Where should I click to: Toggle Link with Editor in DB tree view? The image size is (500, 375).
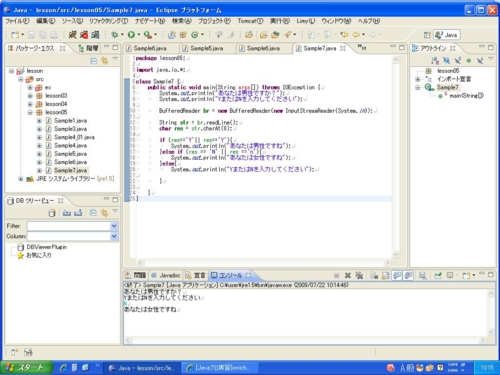(104, 213)
